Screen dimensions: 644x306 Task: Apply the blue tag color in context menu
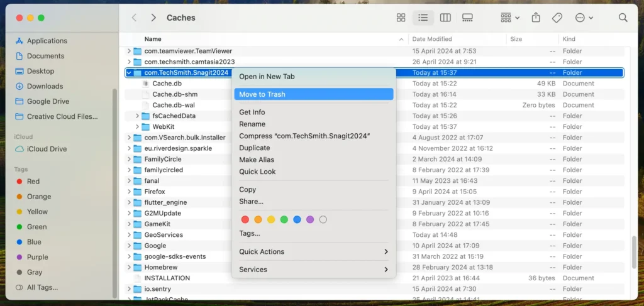[297, 219]
